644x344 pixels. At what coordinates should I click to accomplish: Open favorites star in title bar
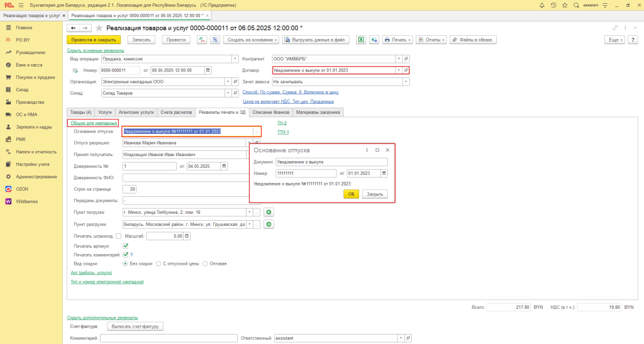pos(565,5)
